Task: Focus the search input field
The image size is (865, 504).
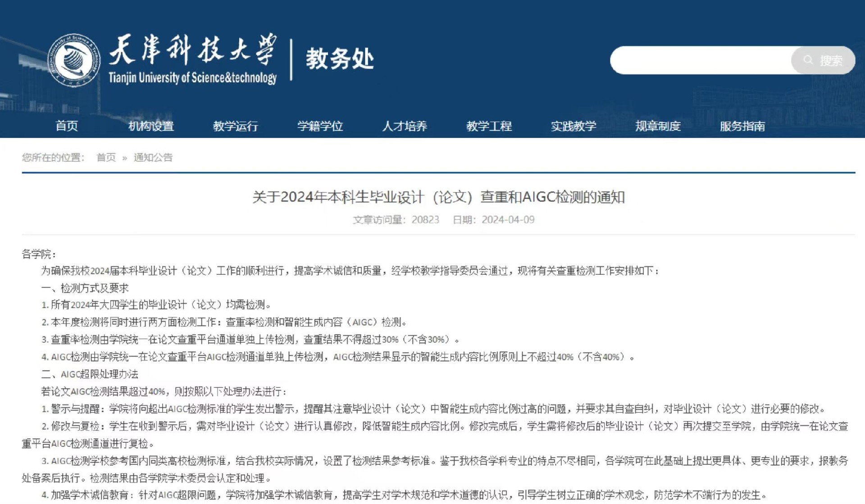Action: 701,60
